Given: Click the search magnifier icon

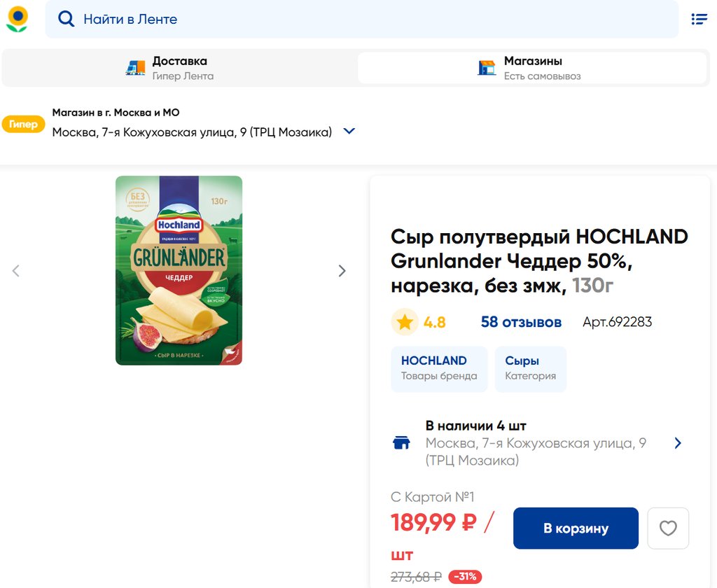Looking at the screenshot, I should click(67, 19).
